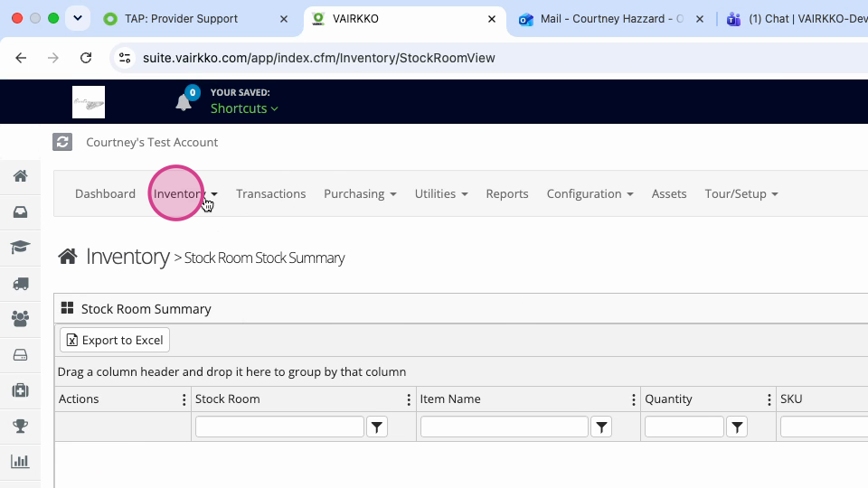The width and height of the screenshot is (868, 488).
Task: Click the Item Name filter funnel icon
Action: coord(602,427)
